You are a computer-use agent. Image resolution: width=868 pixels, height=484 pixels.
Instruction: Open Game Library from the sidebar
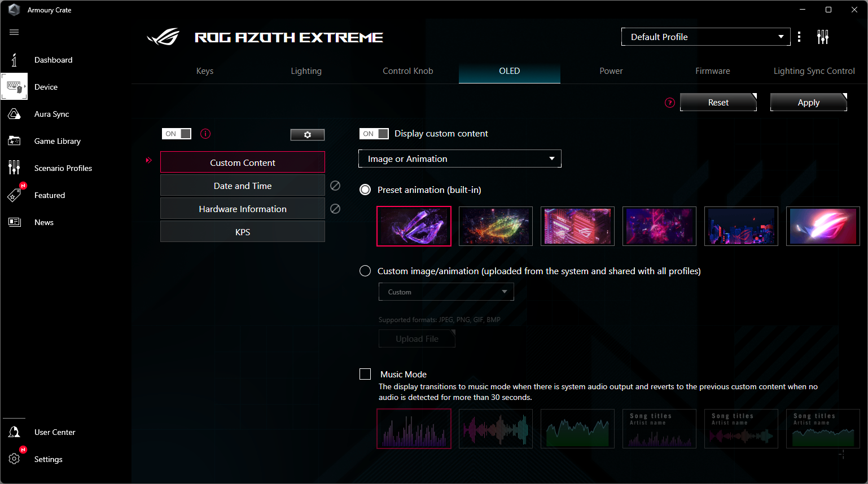(58, 141)
